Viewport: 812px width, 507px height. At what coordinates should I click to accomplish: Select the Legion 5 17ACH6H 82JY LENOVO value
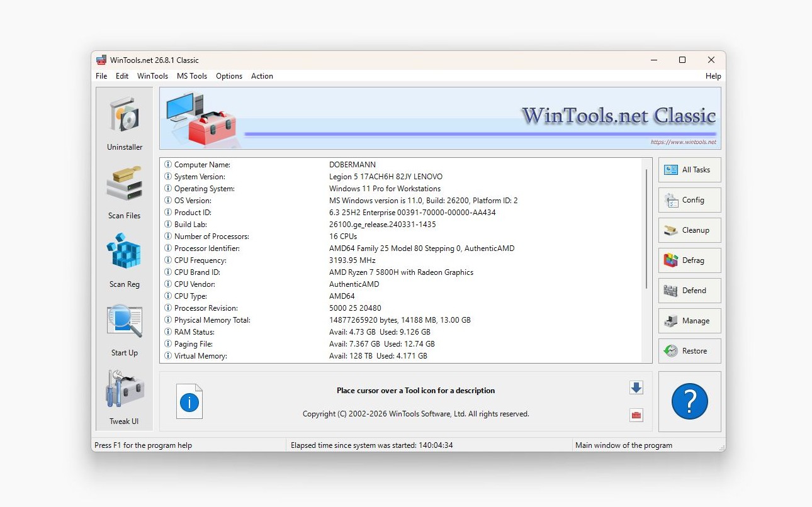[386, 177]
